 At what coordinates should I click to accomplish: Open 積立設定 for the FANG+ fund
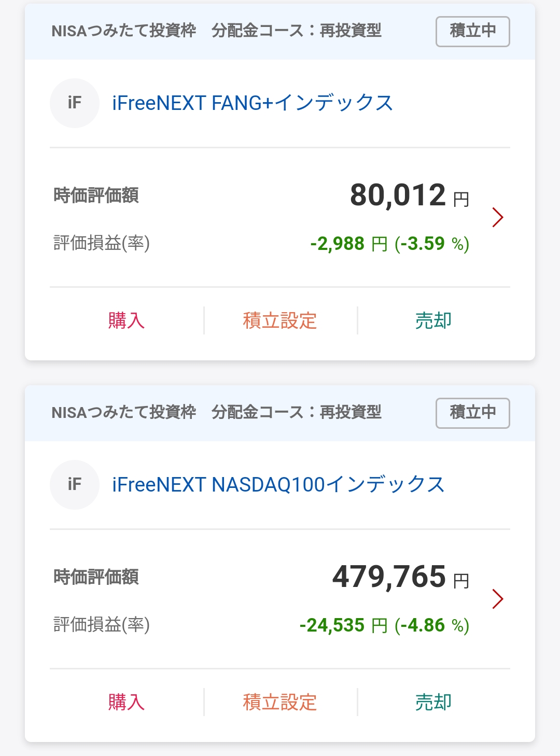280,320
